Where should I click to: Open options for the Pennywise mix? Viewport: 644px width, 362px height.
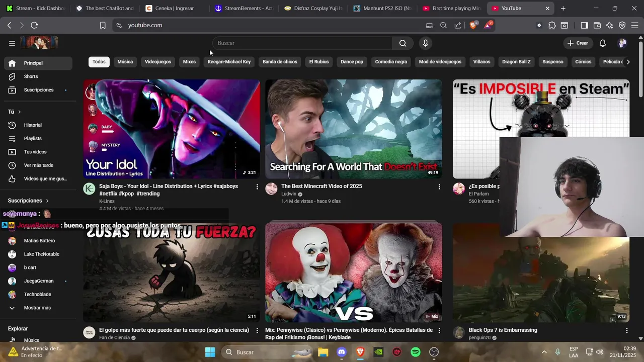tap(439, 330)
